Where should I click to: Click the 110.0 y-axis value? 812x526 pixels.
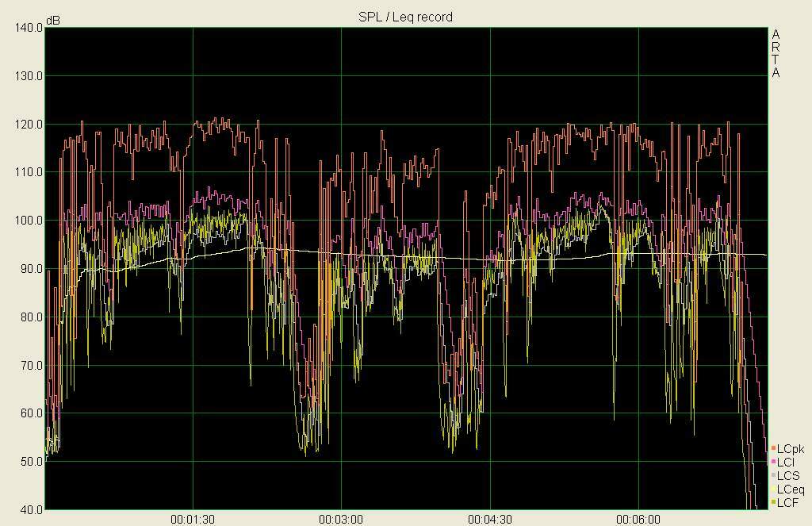pos(29,172)
